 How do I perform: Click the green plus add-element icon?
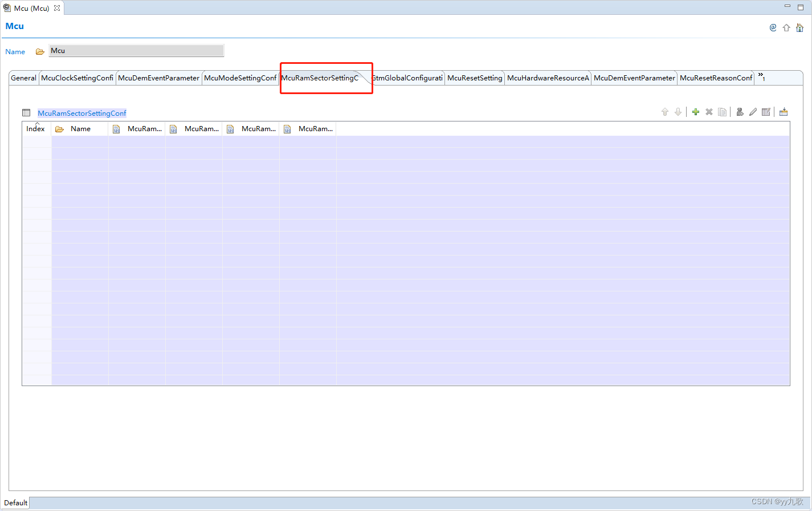695,112
